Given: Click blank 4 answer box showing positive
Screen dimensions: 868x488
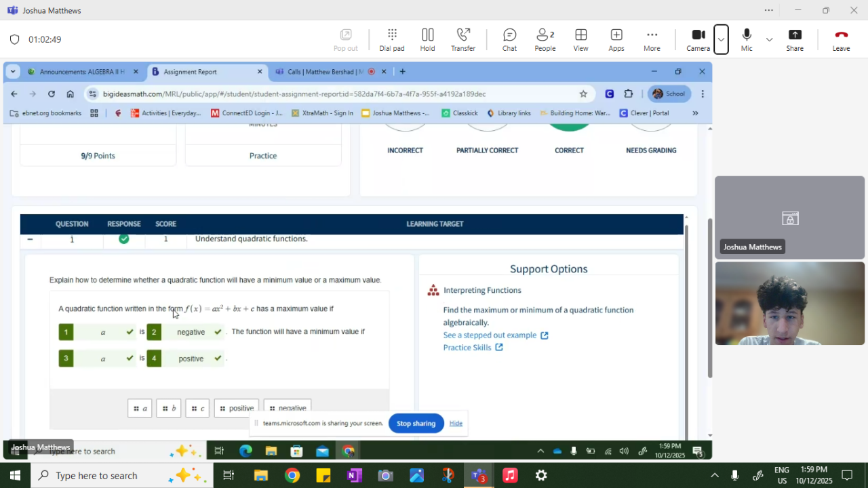Looking at the screenshot, I should [185, 359].
